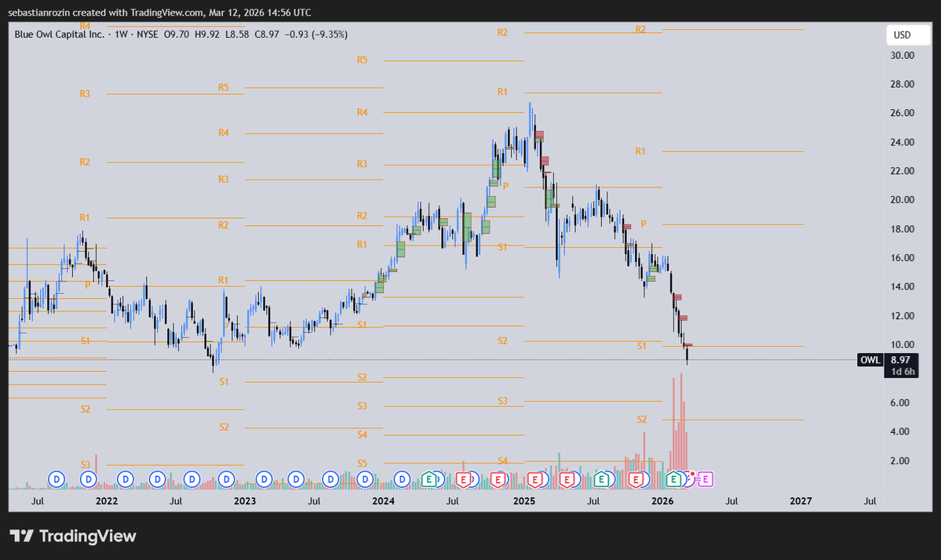Click the 2026 time axis label
Screen dimensions: 941x560
[x=662, y=501]
